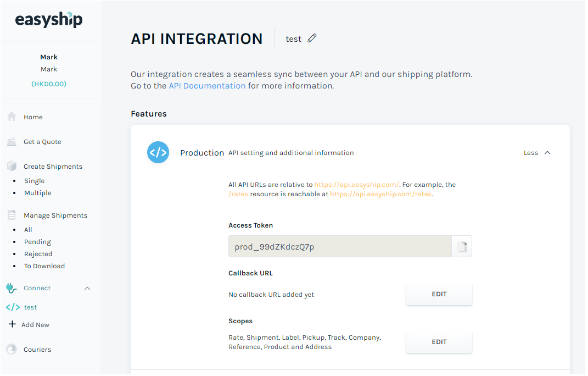
Task: Click the https://api.easyship.com/ link
Action: click(357, 185)
